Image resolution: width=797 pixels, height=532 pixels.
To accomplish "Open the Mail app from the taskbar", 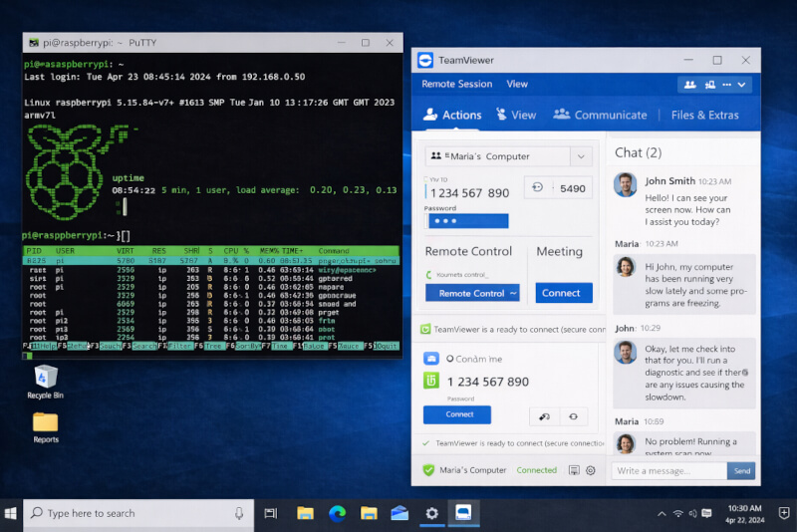I will click(399, 514).
